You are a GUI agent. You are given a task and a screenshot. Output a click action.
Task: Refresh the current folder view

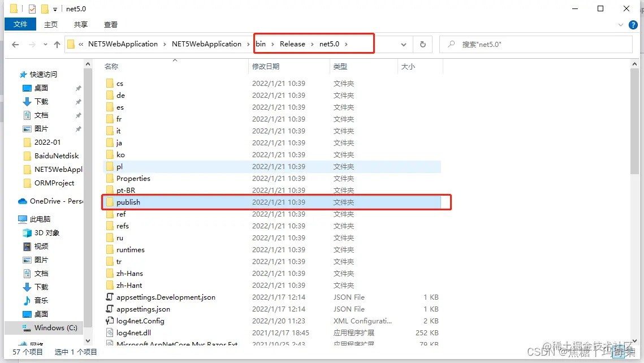(422, 44)
